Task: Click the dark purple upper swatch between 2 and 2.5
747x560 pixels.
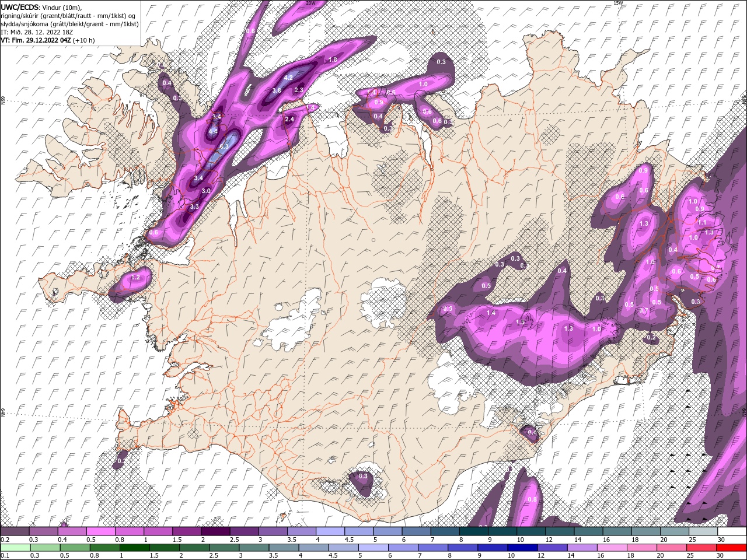Action: tap(215, 531)
